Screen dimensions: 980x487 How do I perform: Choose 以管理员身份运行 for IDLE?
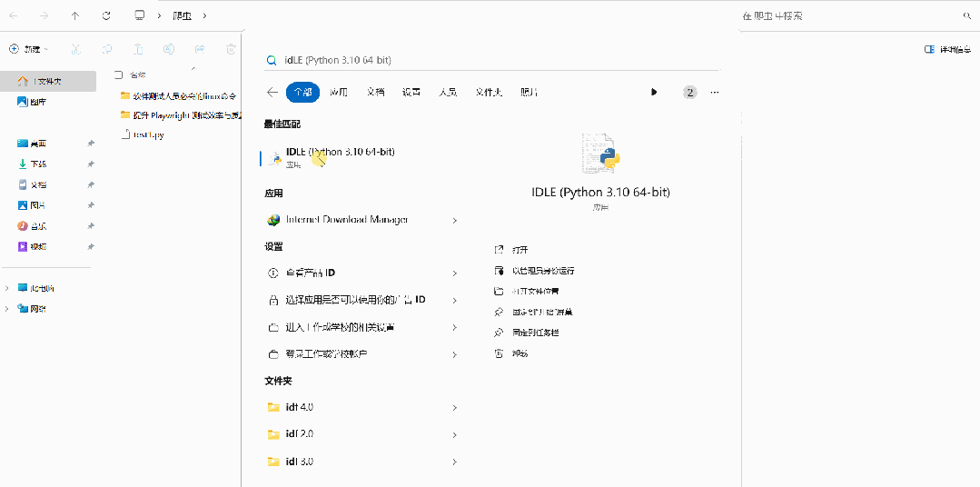(x=534, y=271)
